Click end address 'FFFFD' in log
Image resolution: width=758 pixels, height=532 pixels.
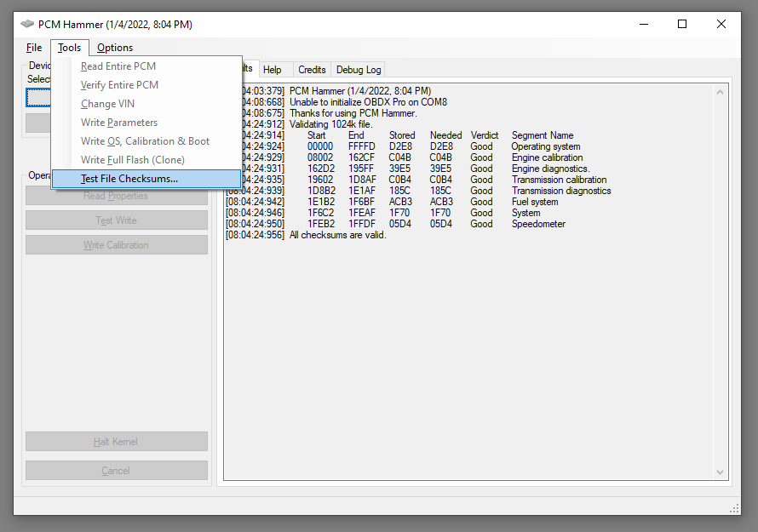pos(361,146)
